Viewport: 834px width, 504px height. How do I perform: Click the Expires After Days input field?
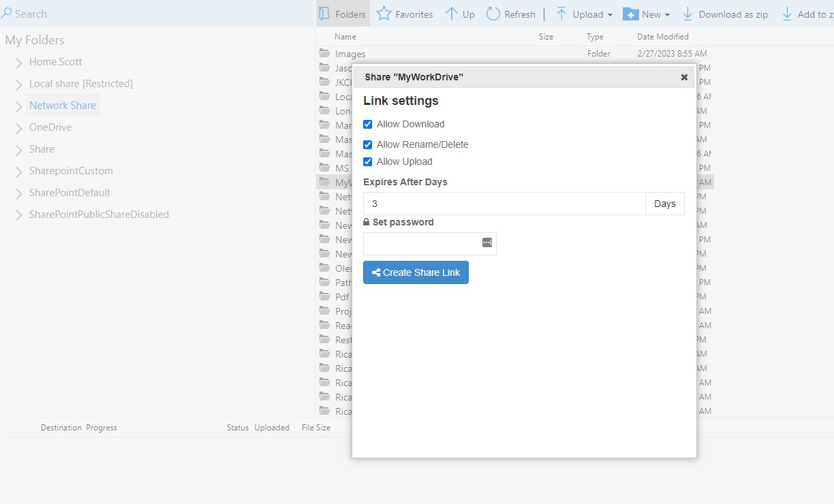[504, 204]
